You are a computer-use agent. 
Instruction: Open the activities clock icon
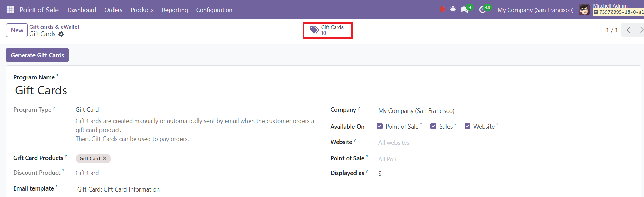pos(482,10)
